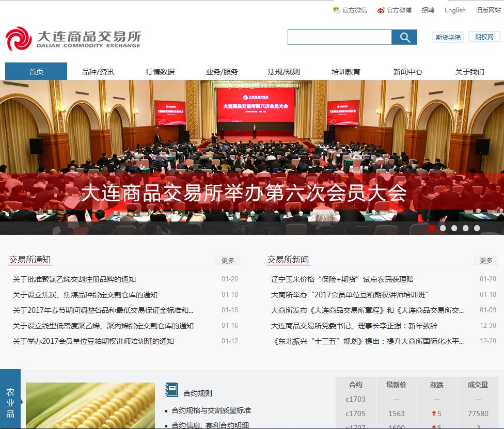This screenshot has width=504, height=429.
Task: Open news 大商所举办"2017会员单位豆粕期权讲师培训班"
Action: click(350, 295)
